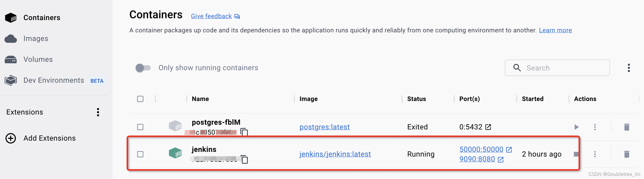The image size is (644, 179).
Task: Click the Add Extensions plus icon
Action: coord(11,138)
